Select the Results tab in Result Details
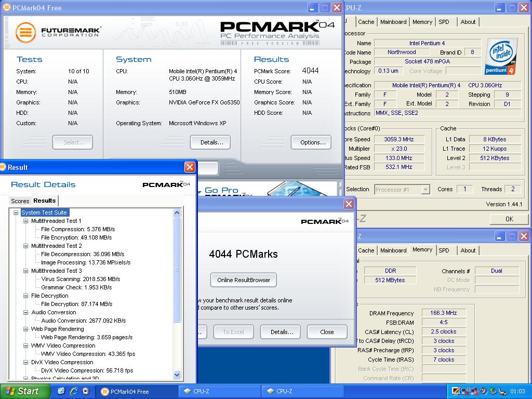532x399 pixels. point(45,201)
